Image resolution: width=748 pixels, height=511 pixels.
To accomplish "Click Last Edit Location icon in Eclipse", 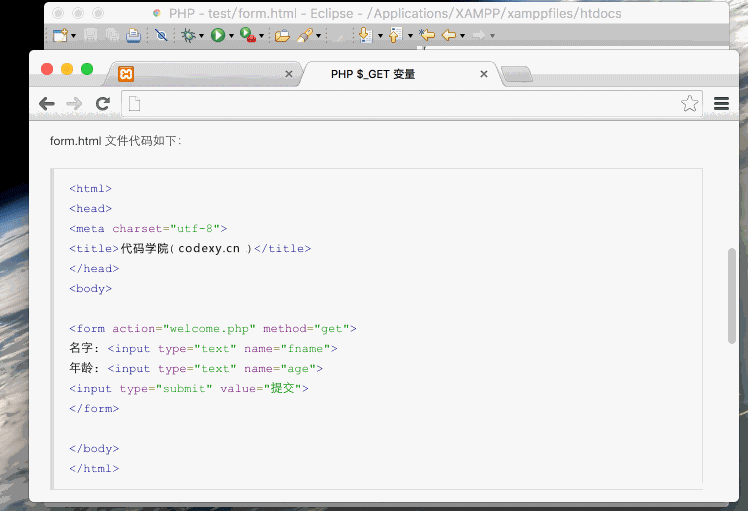I will tap(427, 34).
